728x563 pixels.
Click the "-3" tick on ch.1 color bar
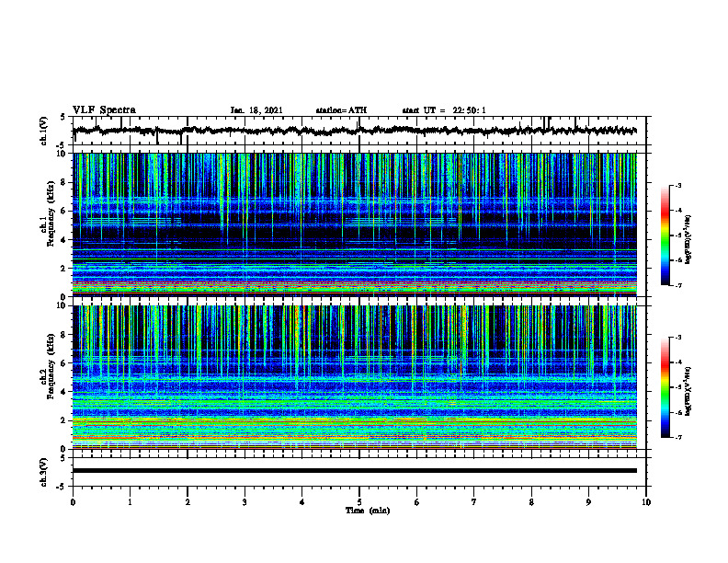coord(678,185)
